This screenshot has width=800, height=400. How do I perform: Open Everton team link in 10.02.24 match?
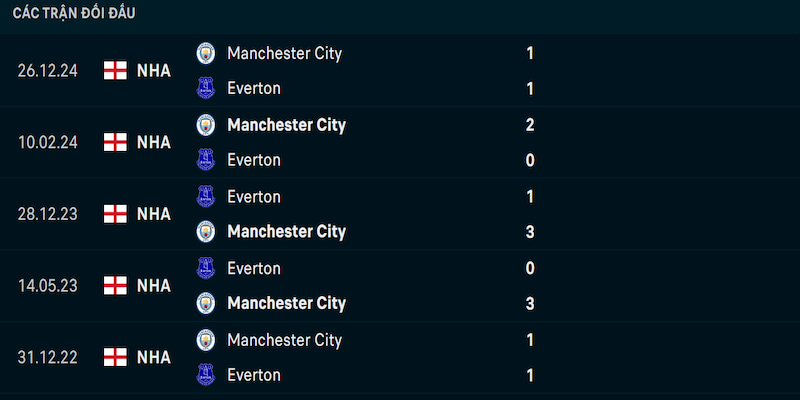click(x=254, y=160)
